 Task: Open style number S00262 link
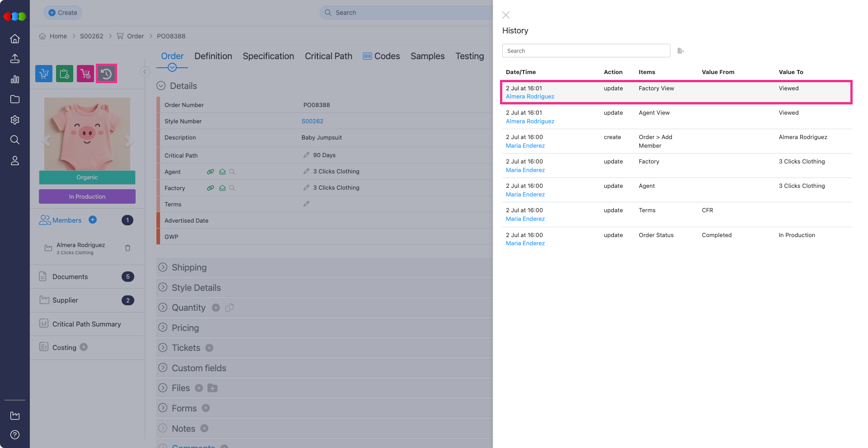312,121
